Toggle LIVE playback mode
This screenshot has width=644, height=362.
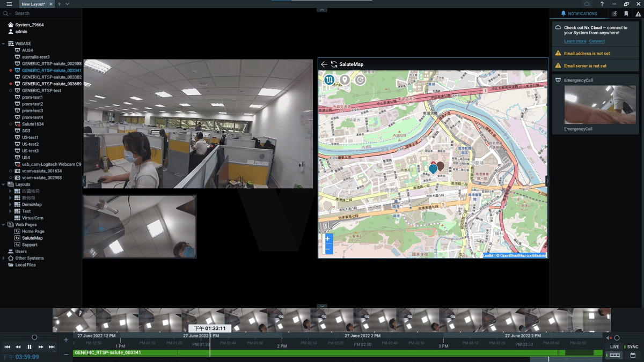tap(614, 346)
